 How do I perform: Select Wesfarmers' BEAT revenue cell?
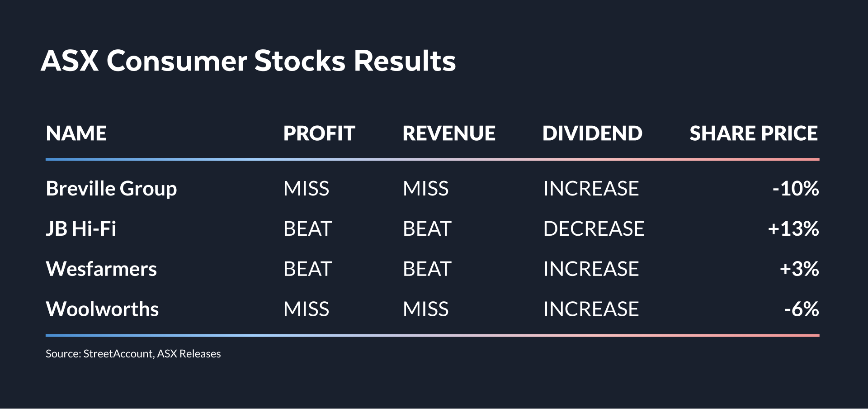click(x=427, y=269)
